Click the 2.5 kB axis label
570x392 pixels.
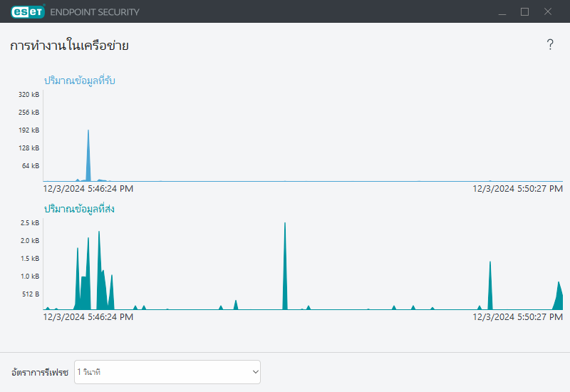coord(30,223)
